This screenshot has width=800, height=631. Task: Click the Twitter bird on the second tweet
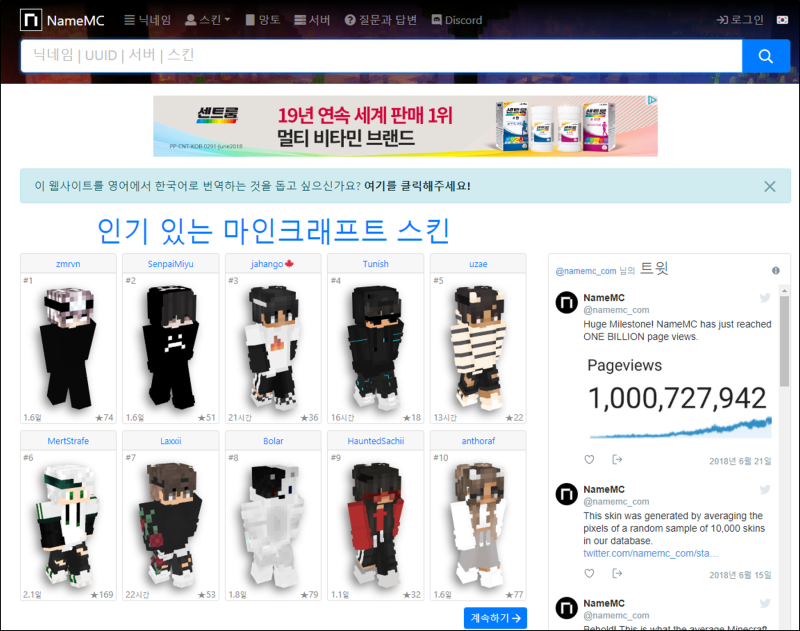[x=765, y=490]
